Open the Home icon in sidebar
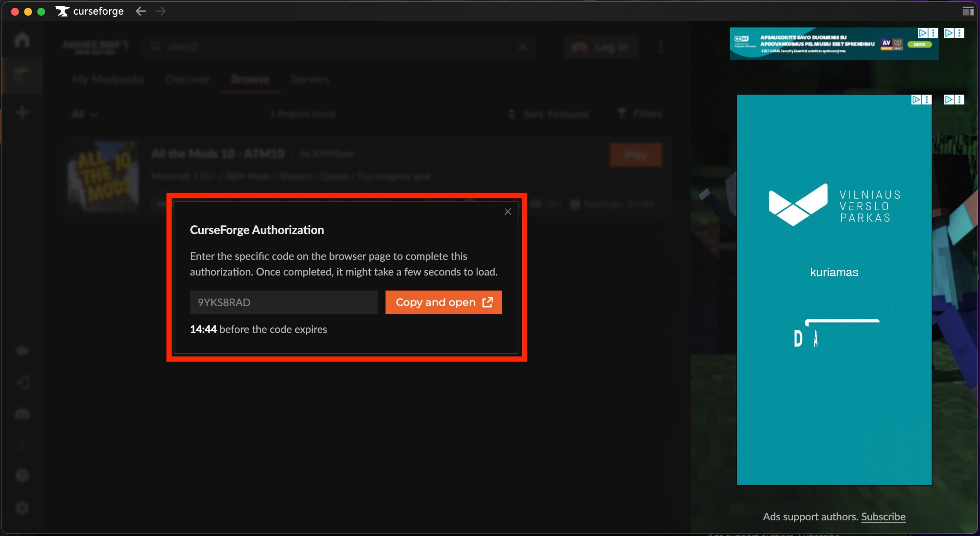Viewport: 980px width, 536px height. (x=22, y=39)
